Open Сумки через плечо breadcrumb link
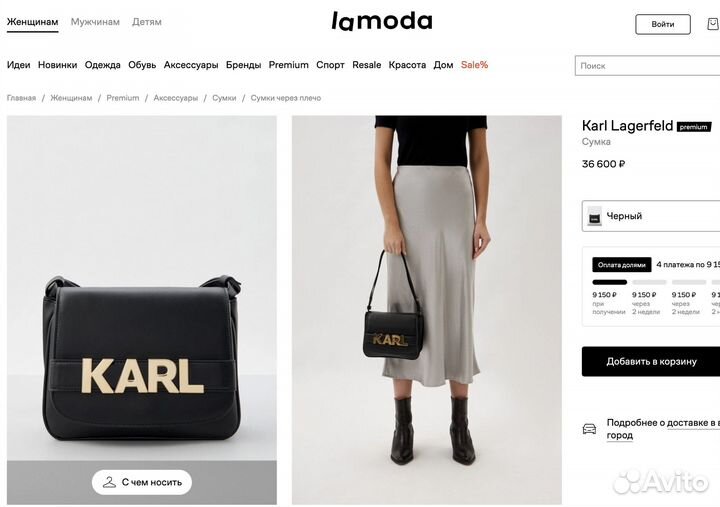Image resolution: width=720 pixels, height=507 pixels. (286, 98)
